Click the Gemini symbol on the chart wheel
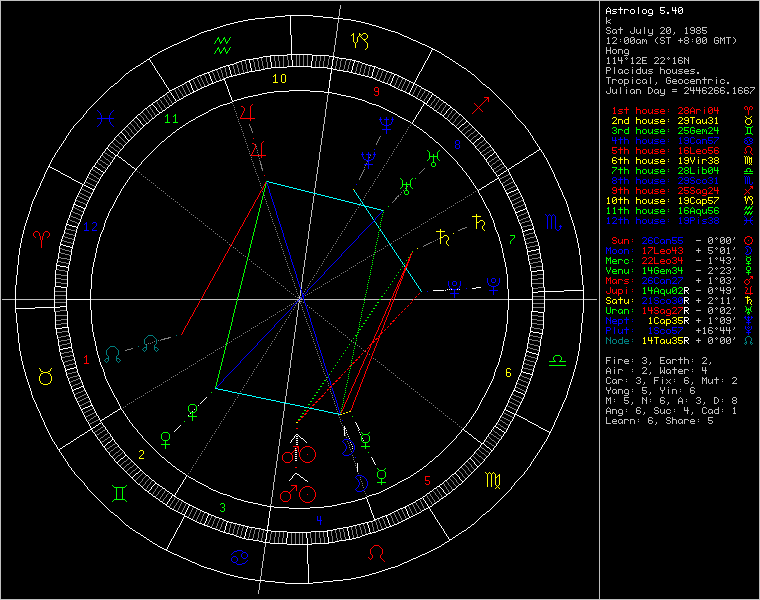 (119, 492)
